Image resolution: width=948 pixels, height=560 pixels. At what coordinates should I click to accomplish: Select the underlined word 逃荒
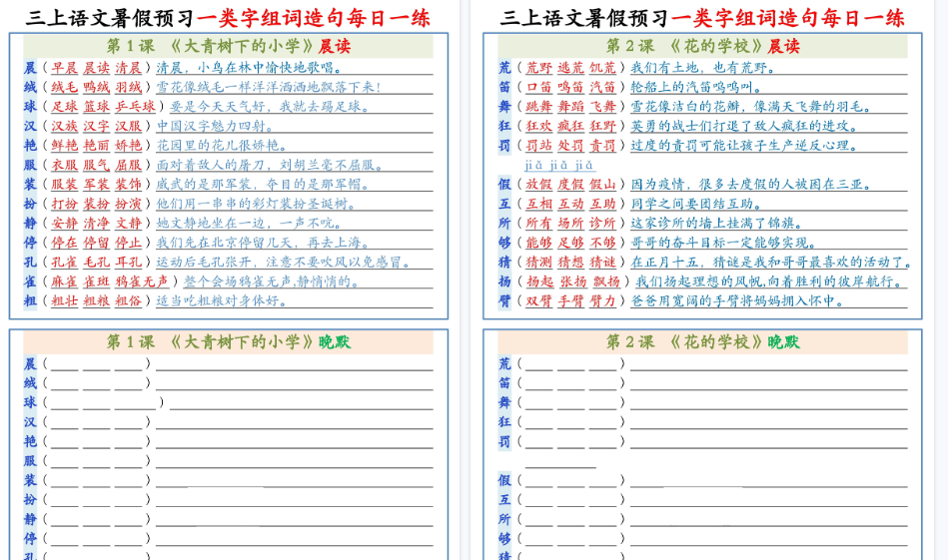pyautogui.click(x=570, y=68)
